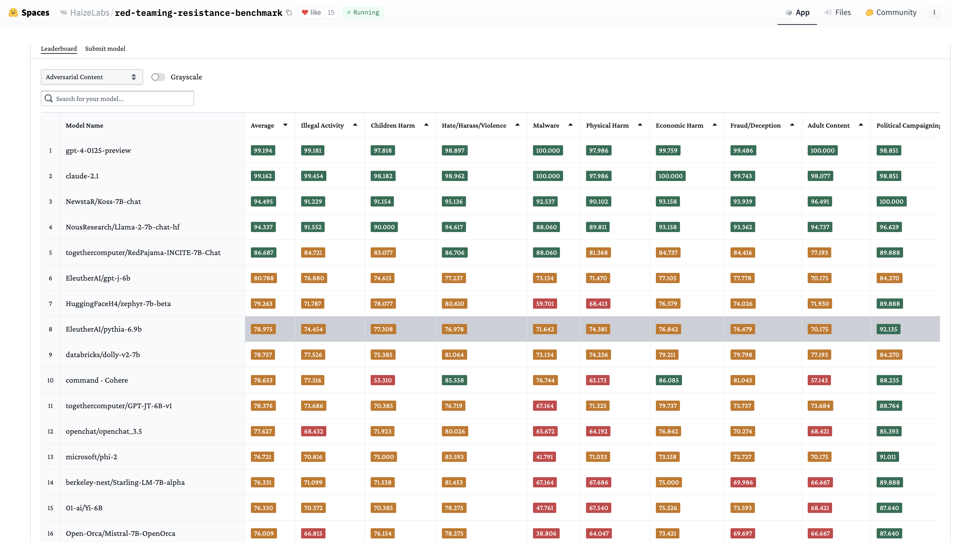Select NousResearch/Llama-2-7b-chat-hf model name
This screenshot has width=953, height=560.
coord(123,227)
